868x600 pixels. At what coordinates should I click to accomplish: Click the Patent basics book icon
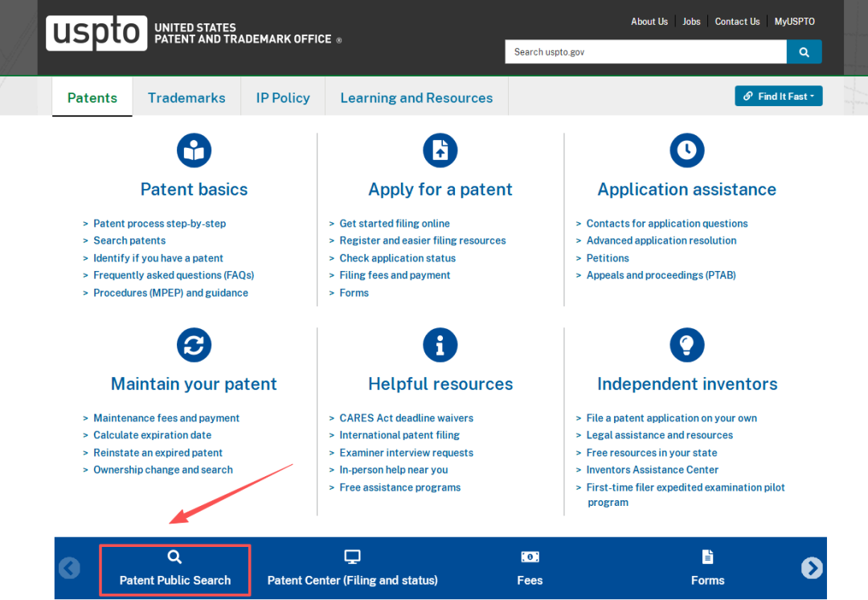[194, 150]
